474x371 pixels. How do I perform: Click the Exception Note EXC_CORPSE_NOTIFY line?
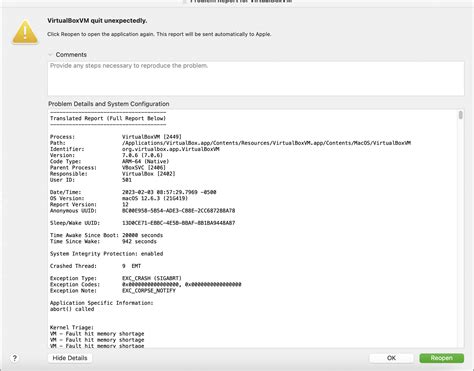click(113, 291)
